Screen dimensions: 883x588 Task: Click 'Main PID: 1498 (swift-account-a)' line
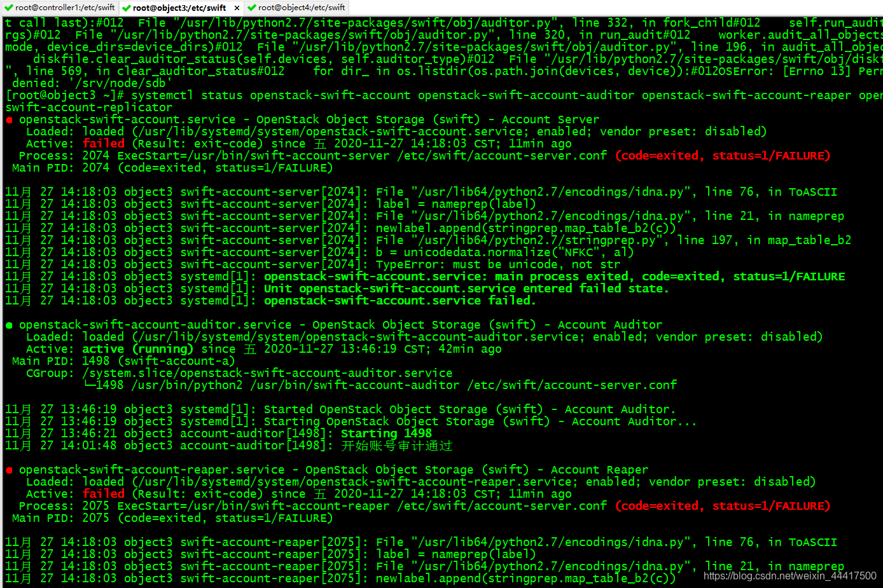[123, 361]
